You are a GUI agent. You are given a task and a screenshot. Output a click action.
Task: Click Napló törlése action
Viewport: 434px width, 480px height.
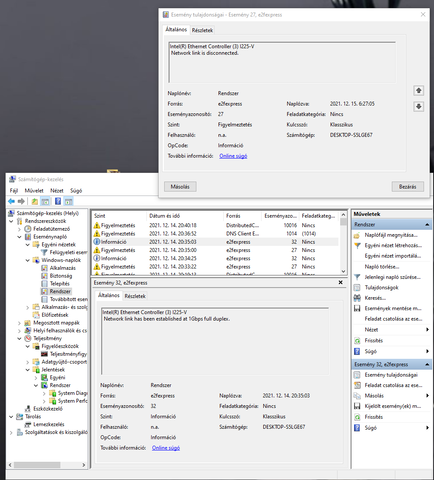click(382, 266)
